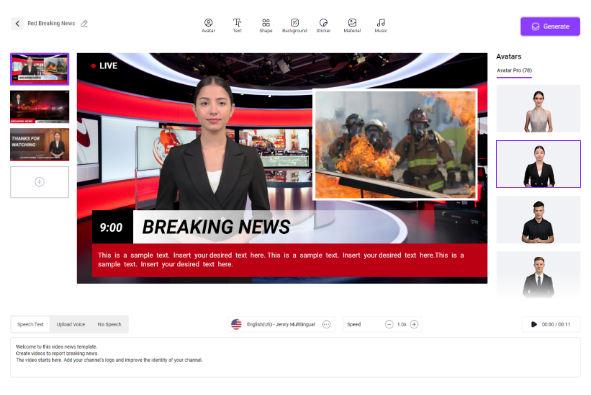Add a new scene with plus thumbnail
Screen dimensions: 591x395
(40, 182)
